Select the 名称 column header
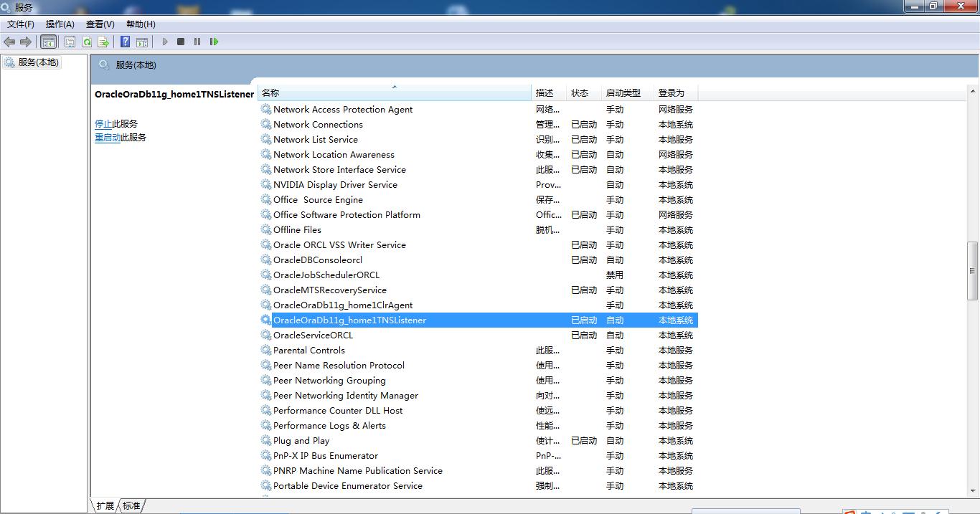The image size is (980, 514). (270, 92)
